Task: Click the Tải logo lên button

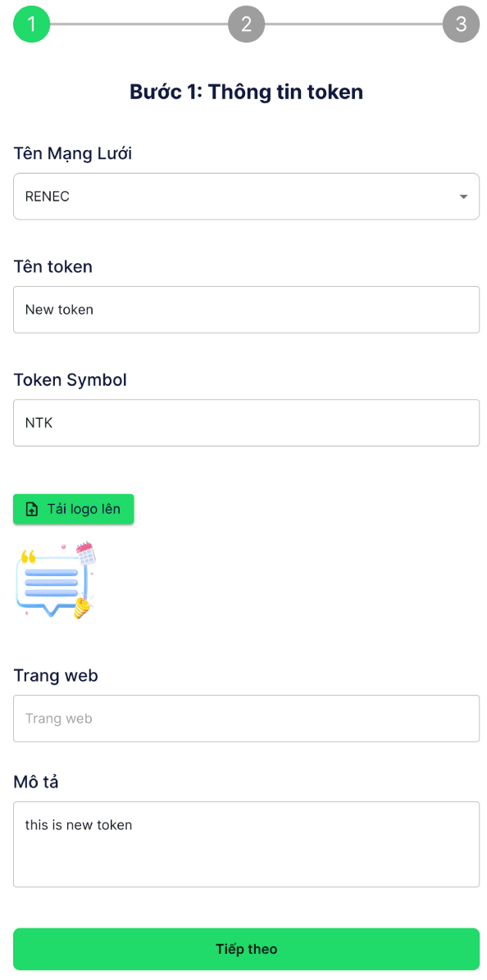Action: pyautogui.click(x=73, y=509)
